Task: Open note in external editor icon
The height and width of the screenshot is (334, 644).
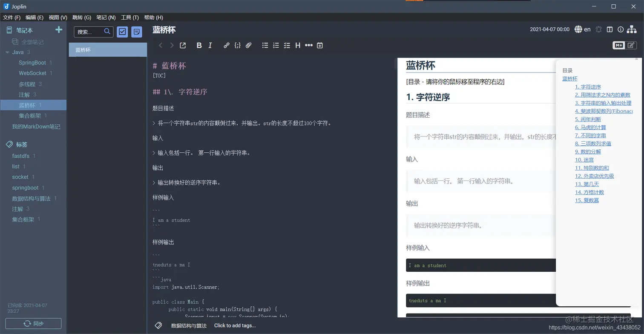Action: tap(183, 45)
